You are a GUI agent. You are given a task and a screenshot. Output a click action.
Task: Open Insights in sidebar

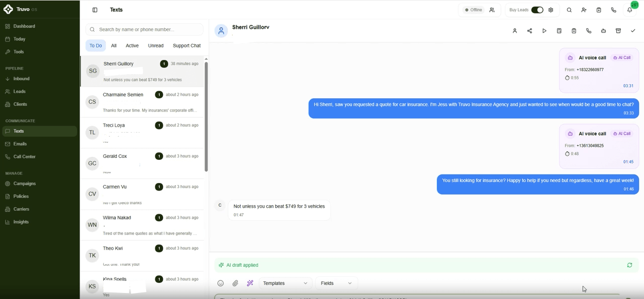coord(39,222)
